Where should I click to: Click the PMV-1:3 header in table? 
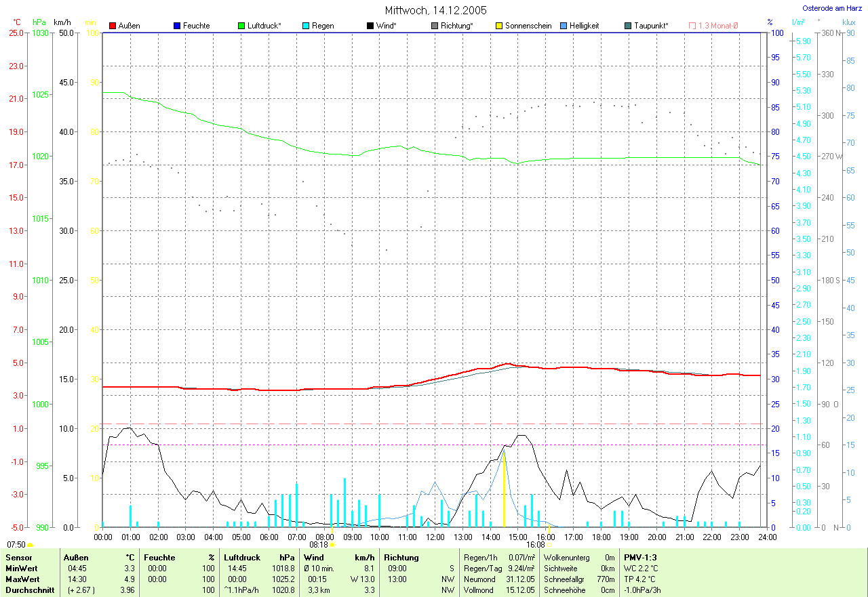click(x=641, y=558)
